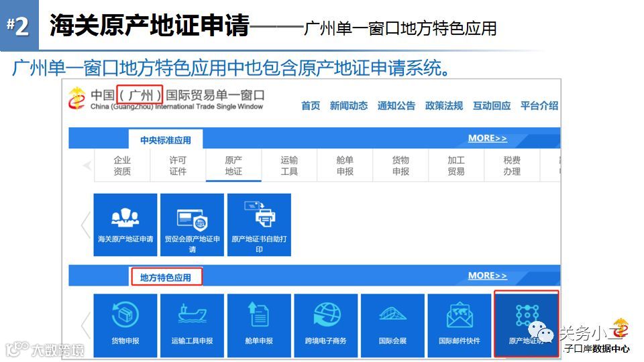Open 政策法规 in top navigation
This screenshot has height=362, width=644.
click(444, 106)
